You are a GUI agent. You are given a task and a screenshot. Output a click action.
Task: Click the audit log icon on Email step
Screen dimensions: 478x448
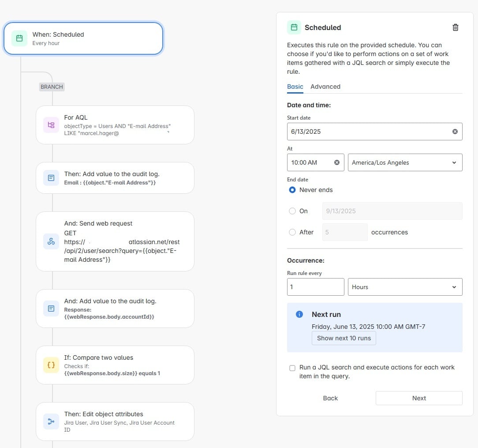coord(51,178)
